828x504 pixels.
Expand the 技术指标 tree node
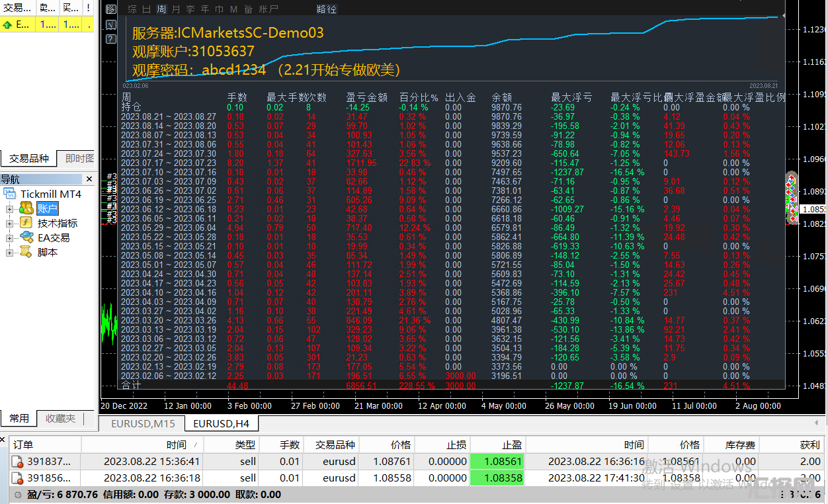10,224
